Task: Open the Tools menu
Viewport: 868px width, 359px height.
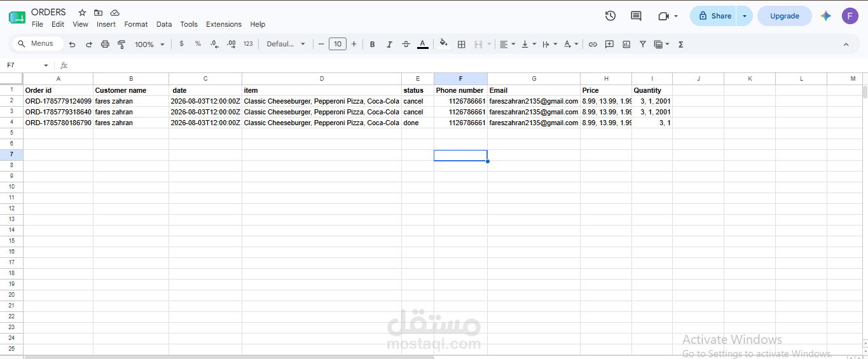Action: (x=189, y=24)
